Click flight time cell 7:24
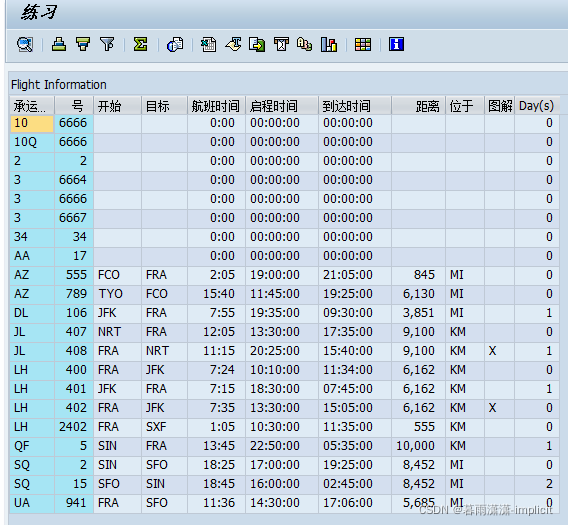The width and height of the screenshot is (568, 525). (x=217, y=370)
